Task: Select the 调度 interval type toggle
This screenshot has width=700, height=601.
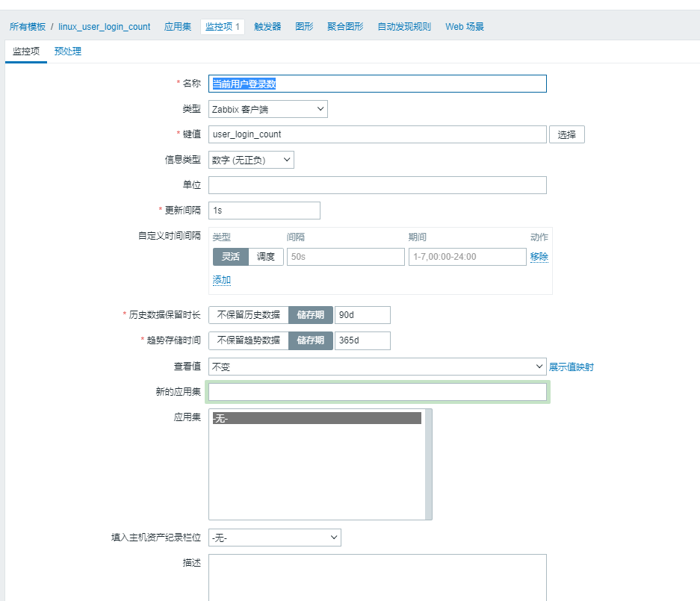Action: (266, 257)
